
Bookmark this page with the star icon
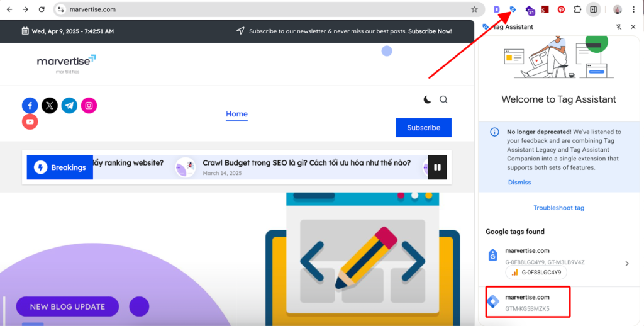(x=474, y=9)
